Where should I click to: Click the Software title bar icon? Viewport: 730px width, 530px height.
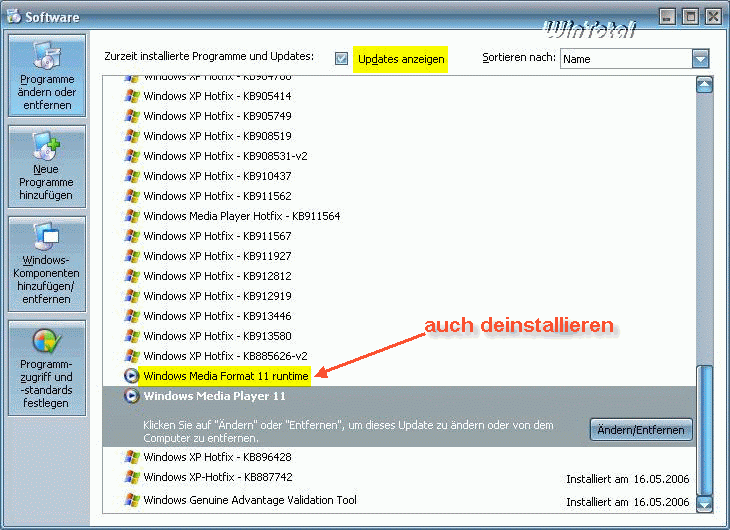(14, 16)
